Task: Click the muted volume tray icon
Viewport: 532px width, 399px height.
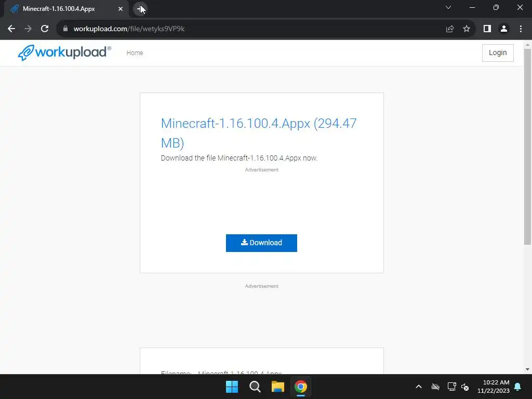Action: click(465, 387)
